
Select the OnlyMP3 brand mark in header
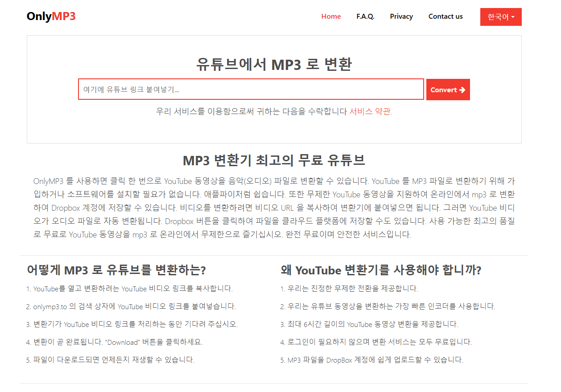[51, 16]
